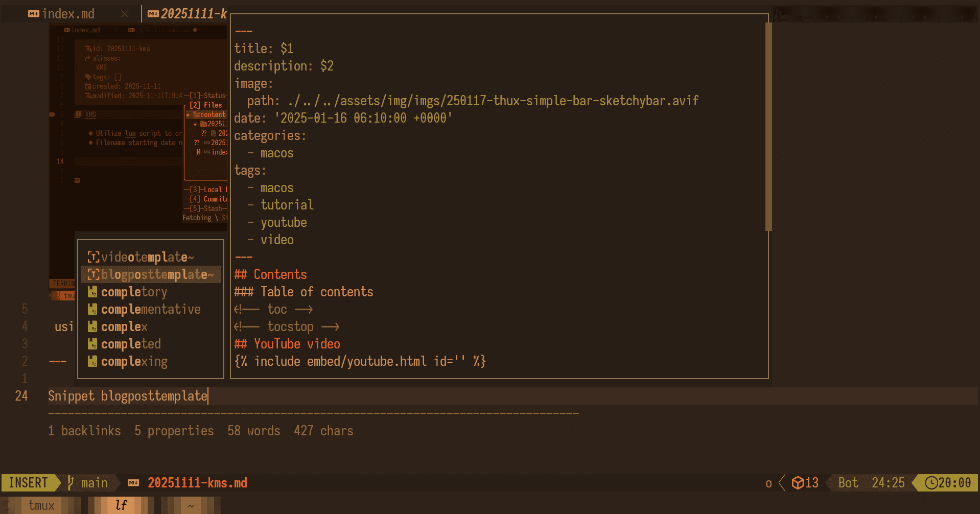
Task: Click the snippet icon beside blogposttemplate
Action: click(93, 274)
